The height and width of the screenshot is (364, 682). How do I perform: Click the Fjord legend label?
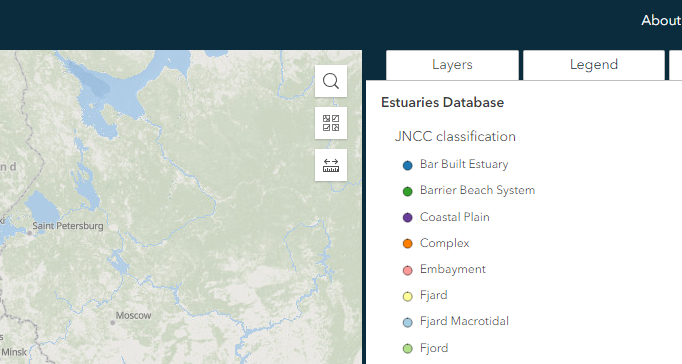click(434, 348)
